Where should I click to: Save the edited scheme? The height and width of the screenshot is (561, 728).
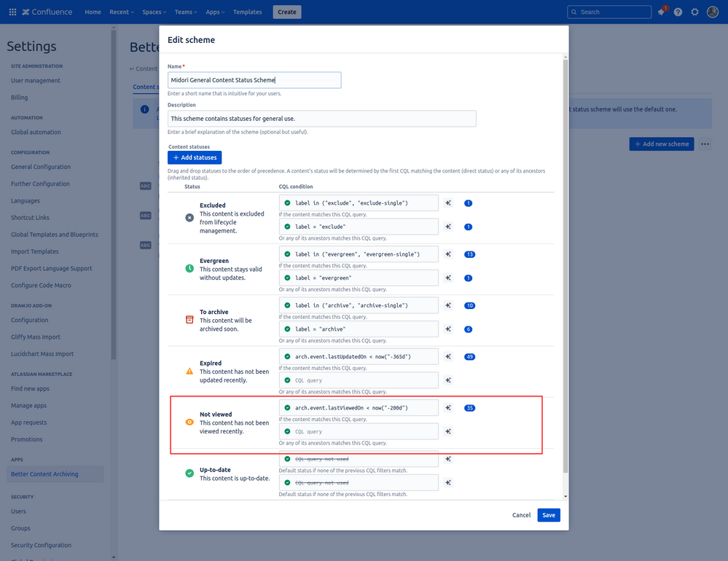(548, 515)
